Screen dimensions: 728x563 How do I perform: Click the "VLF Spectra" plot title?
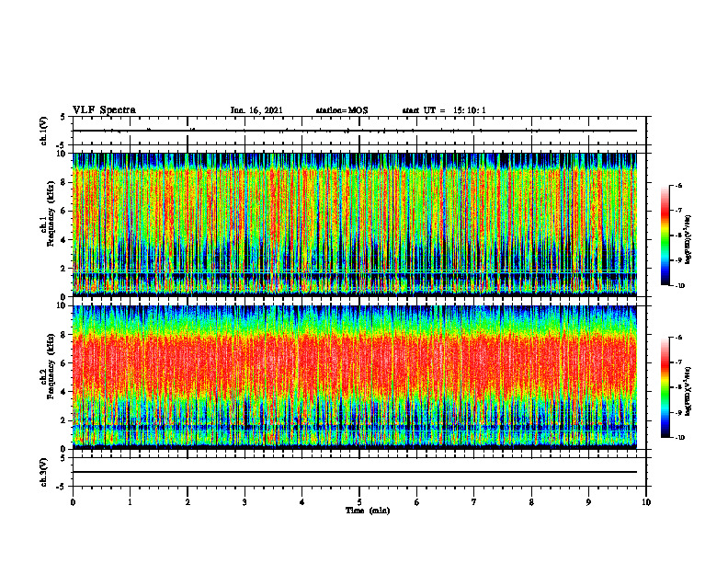104,110
